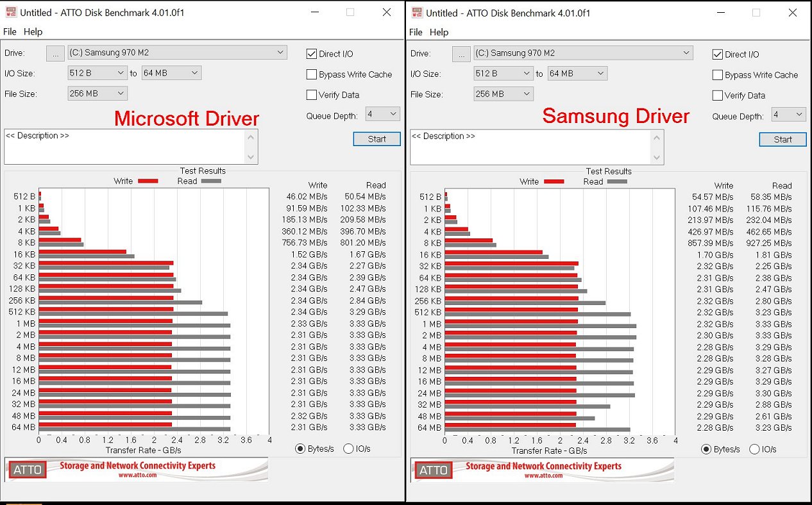812x505 pixels.
Task: Toggle Direct I/O checkbox in the left window
Action: [x=312, y=54]
